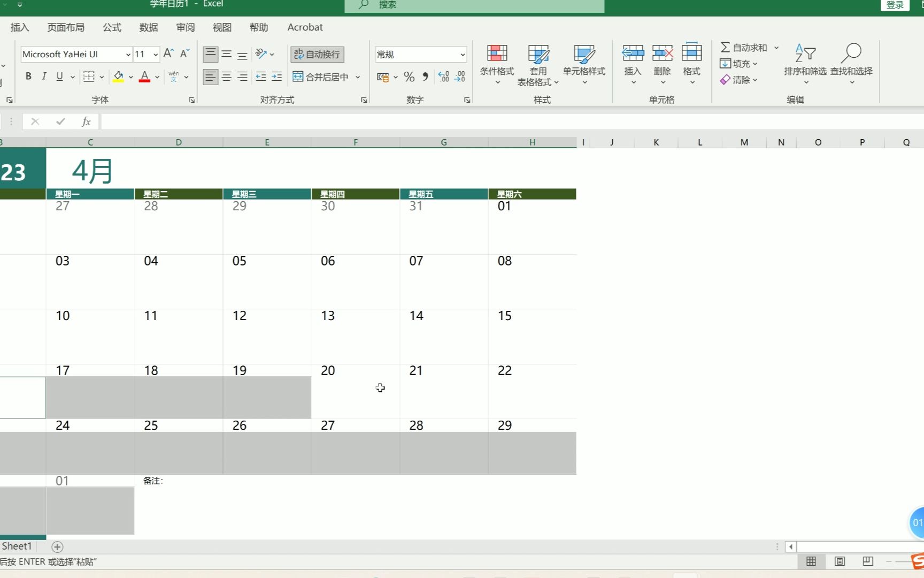Screen dimensions: 924x578
Task: Align text to the right
Action: pos(242,77)
